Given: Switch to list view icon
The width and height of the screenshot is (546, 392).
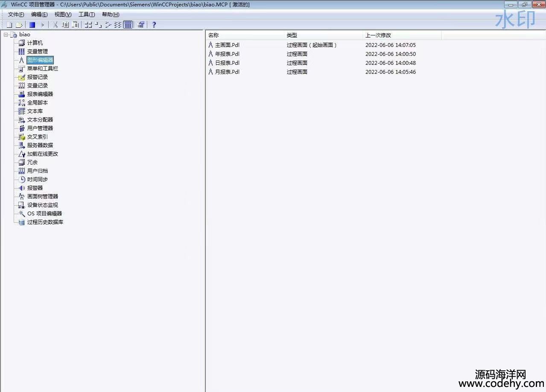Looking at the screenshot, I should (118, 25).
